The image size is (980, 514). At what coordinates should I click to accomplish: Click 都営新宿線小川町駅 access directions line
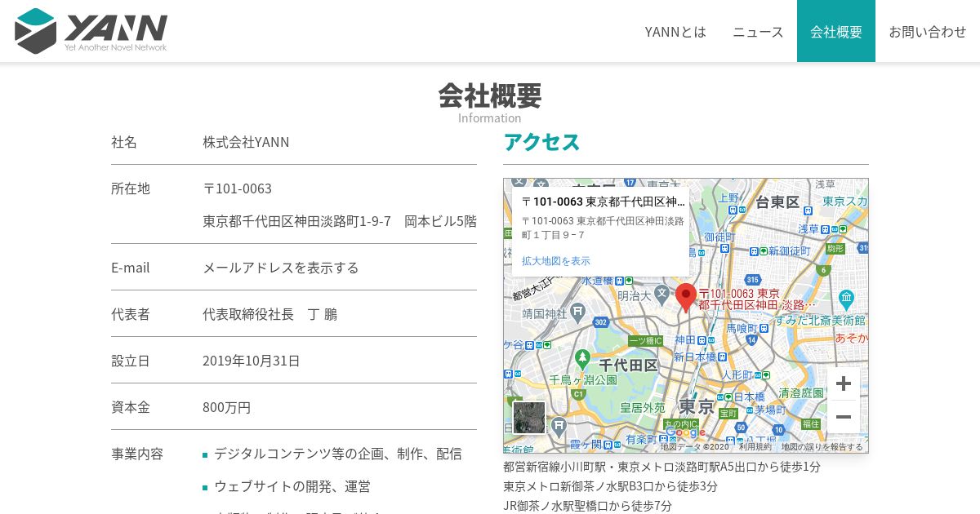click(661, 467)
